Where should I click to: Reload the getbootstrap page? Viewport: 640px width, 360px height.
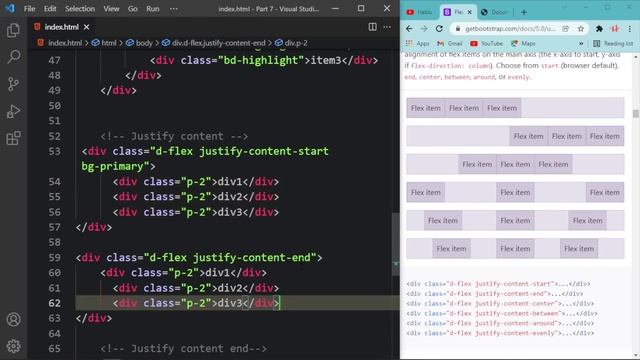(439, 29)
